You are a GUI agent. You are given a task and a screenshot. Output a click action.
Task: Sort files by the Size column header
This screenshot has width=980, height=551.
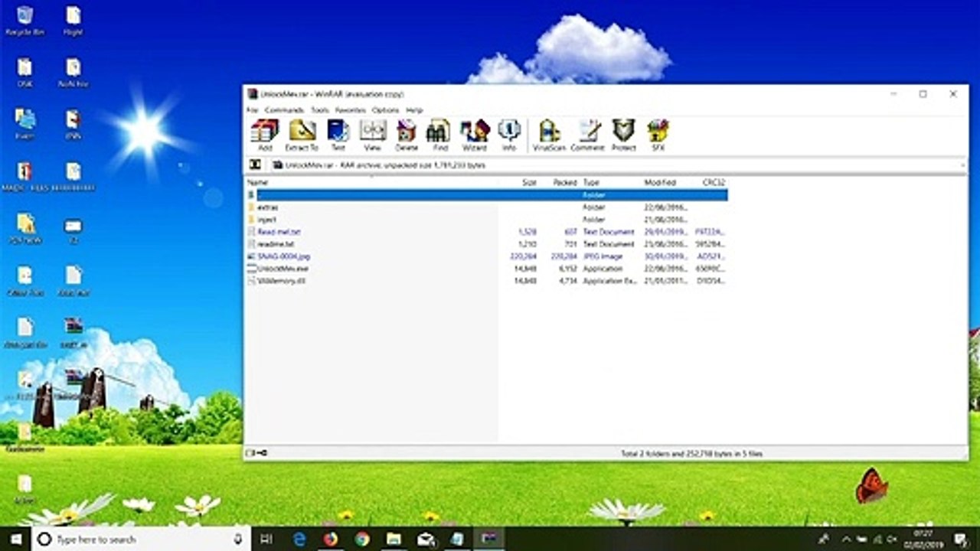click(529, 183)
